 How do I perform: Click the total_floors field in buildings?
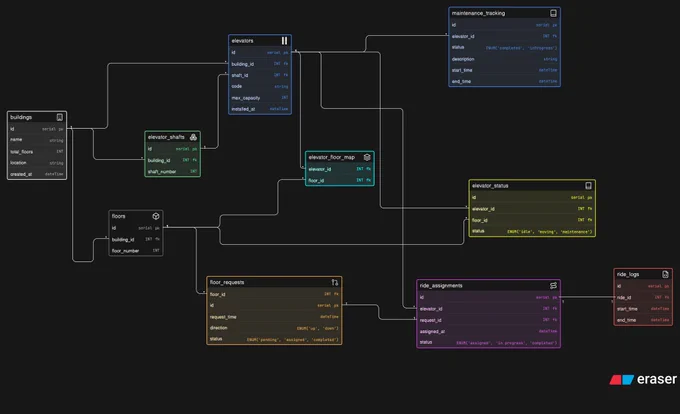point(37,151)
